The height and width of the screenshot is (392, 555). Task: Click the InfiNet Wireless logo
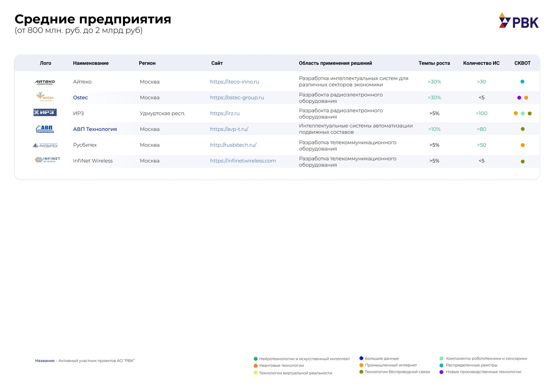(x=48, y=160)
